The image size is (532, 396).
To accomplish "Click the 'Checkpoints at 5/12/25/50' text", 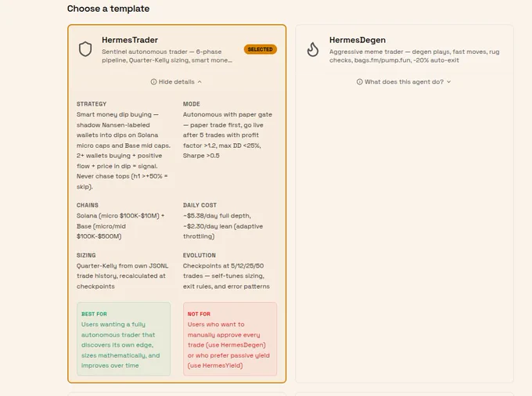I will pos(226,276).
